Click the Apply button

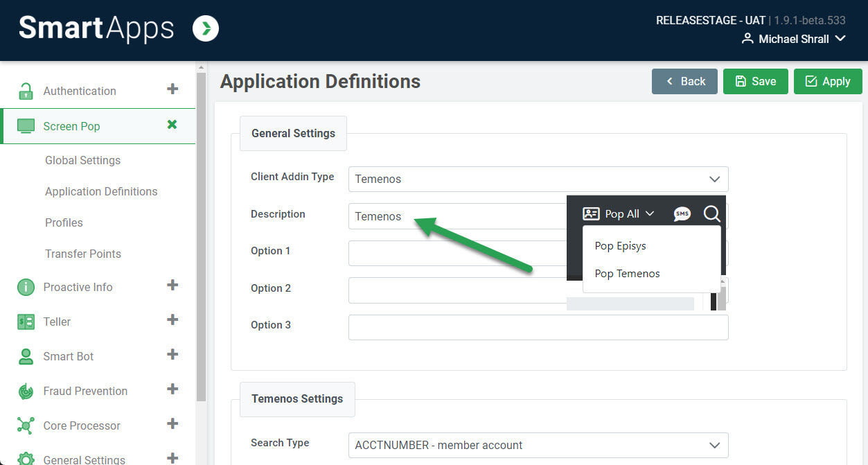828,81
